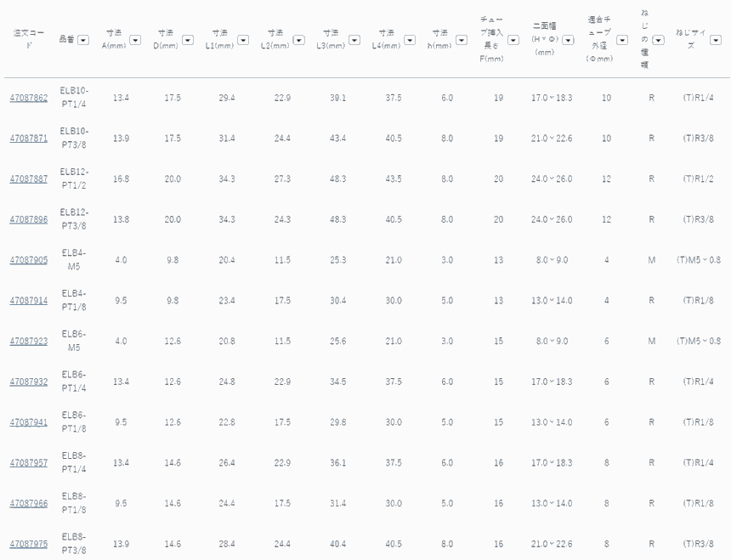Open order code link 47087862
Screen dimensions: 731x560
[28, 98]
